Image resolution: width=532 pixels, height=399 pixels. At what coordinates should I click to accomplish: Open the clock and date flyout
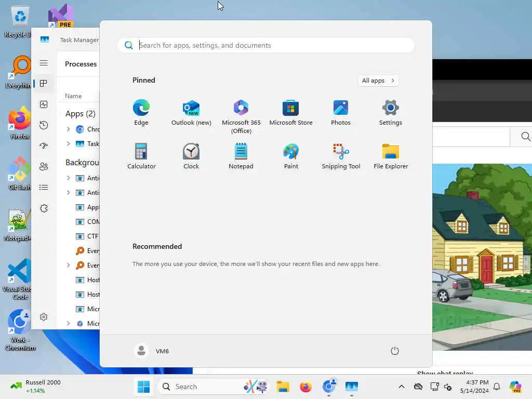tap(474, 387)
